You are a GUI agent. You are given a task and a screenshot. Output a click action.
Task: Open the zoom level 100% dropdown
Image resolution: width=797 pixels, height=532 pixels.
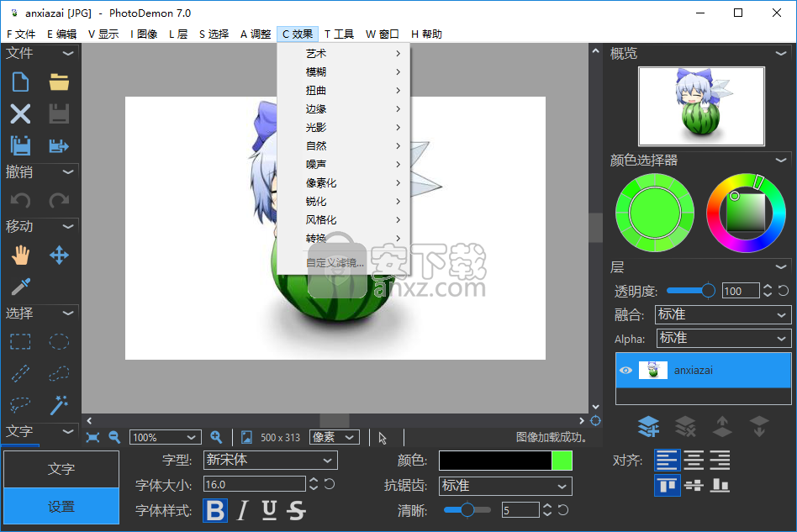coord(165,438)
